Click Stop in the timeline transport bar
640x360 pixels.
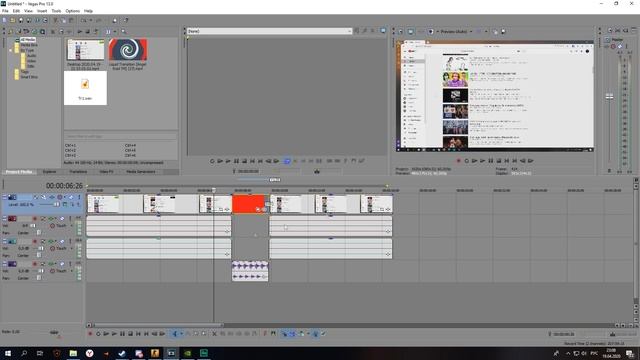pyautogui.click(x=130, y=334)
